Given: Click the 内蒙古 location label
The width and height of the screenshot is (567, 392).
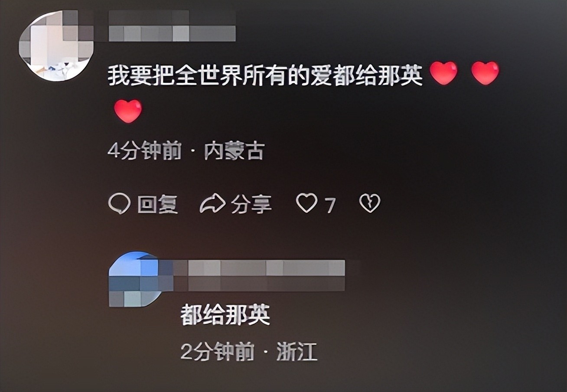Looking at the screenshot, I should click(x=234, y=152).
